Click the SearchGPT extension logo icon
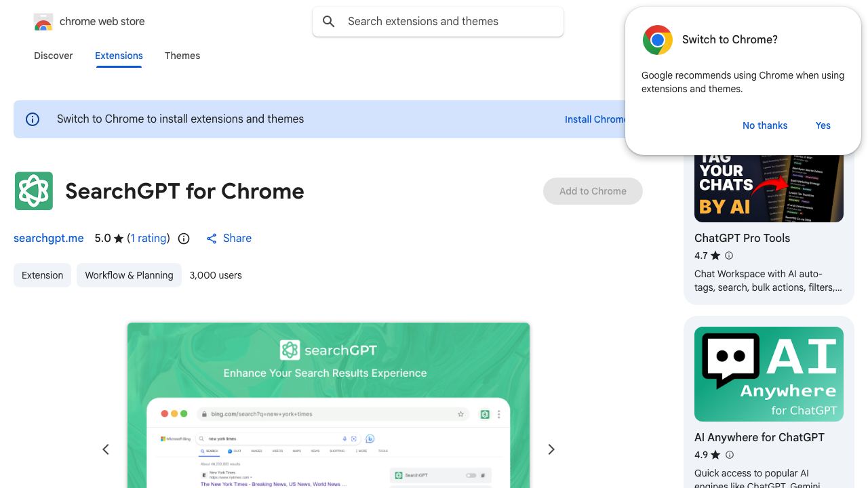868x488 pixels. tap(34, 191)
